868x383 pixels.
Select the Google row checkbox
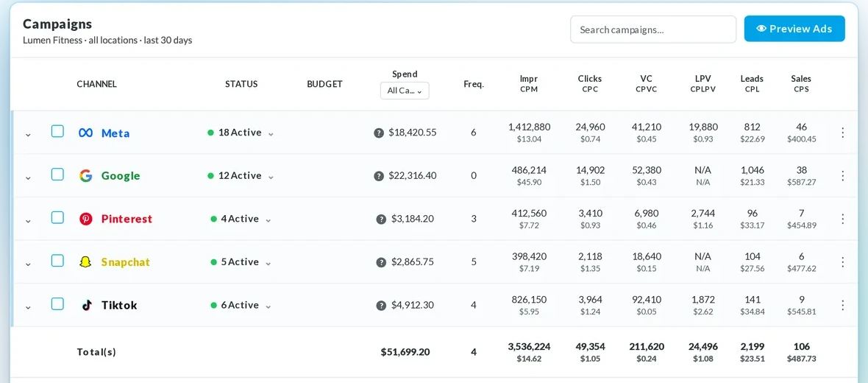click(x=57, y=175)
